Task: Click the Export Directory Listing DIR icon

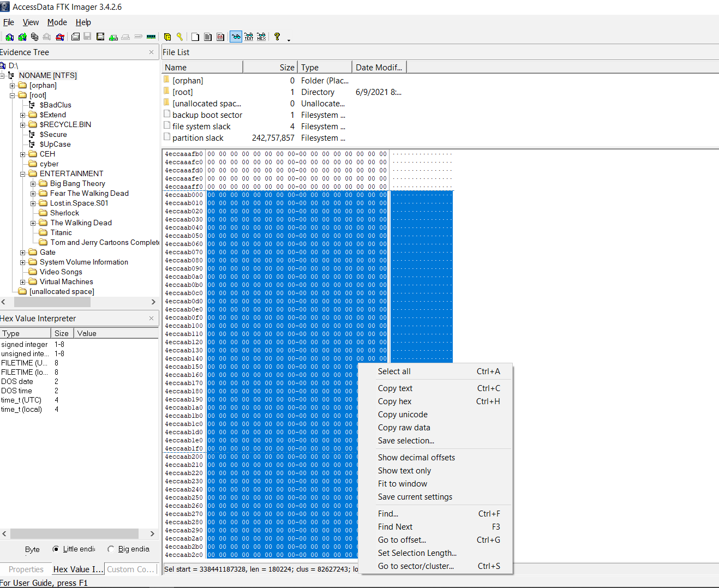Action: click(x=220, y=37)
